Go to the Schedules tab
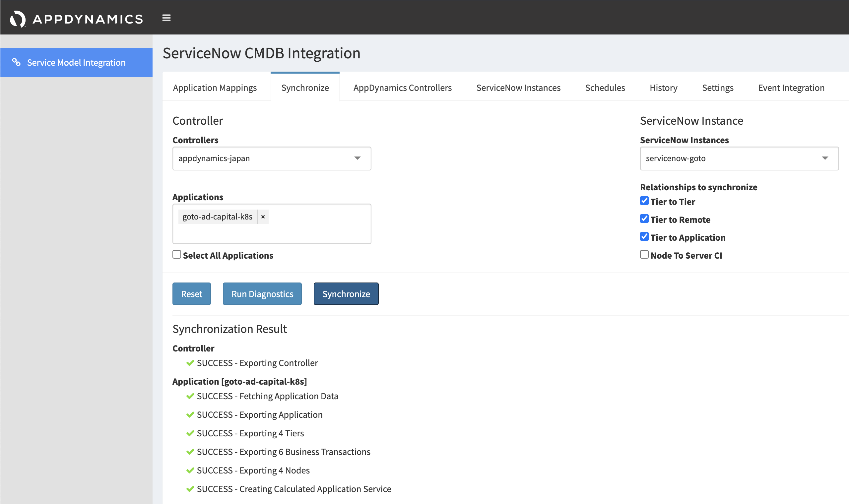The image size is (849, 504). [x=605, y=88]
